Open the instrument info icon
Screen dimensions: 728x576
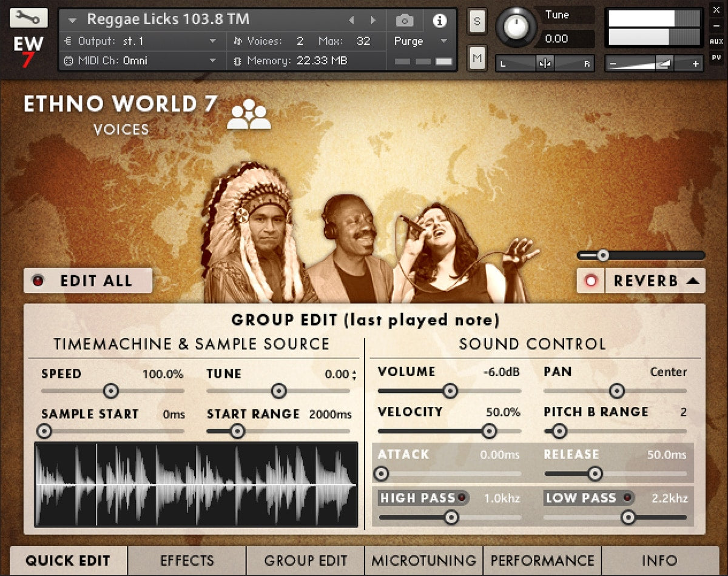(439, 21)
